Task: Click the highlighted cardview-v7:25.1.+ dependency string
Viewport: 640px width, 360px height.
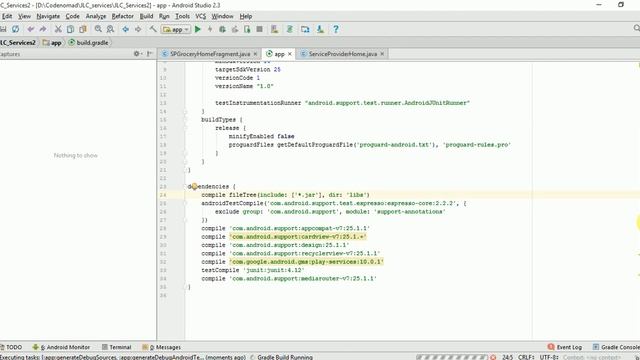Action: [x=298, y=237]
